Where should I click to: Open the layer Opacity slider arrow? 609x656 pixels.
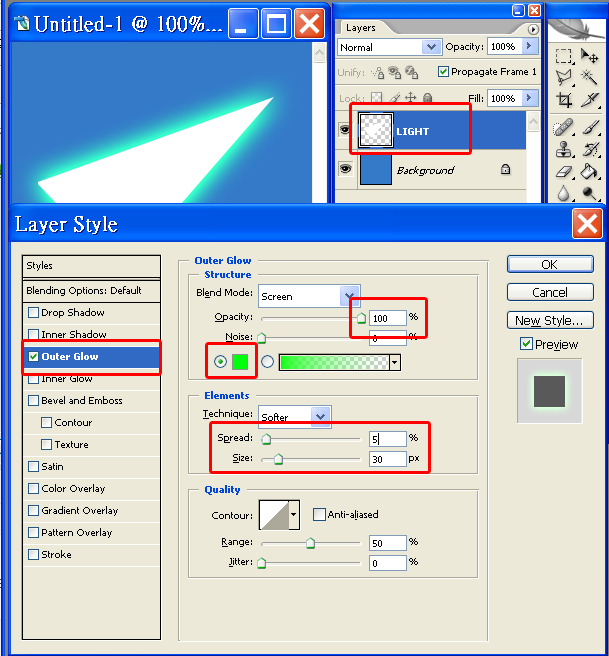click(x=529, y=46)
